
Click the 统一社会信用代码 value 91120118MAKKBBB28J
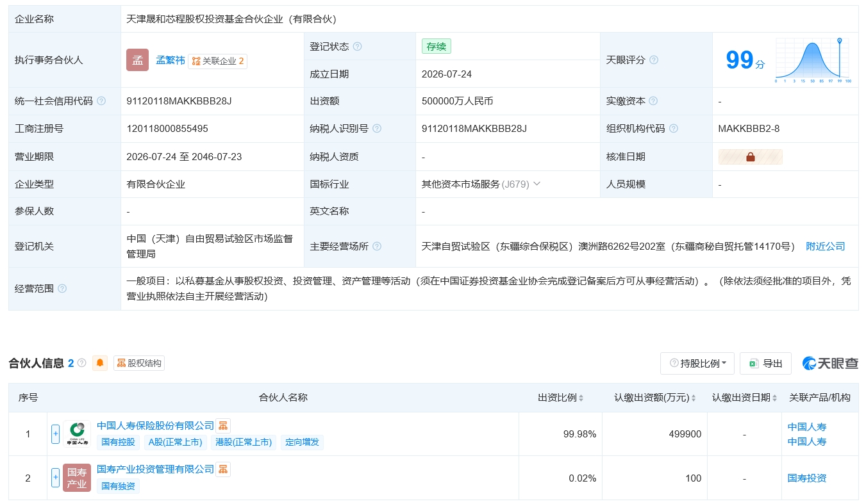[x=179, y=101]
